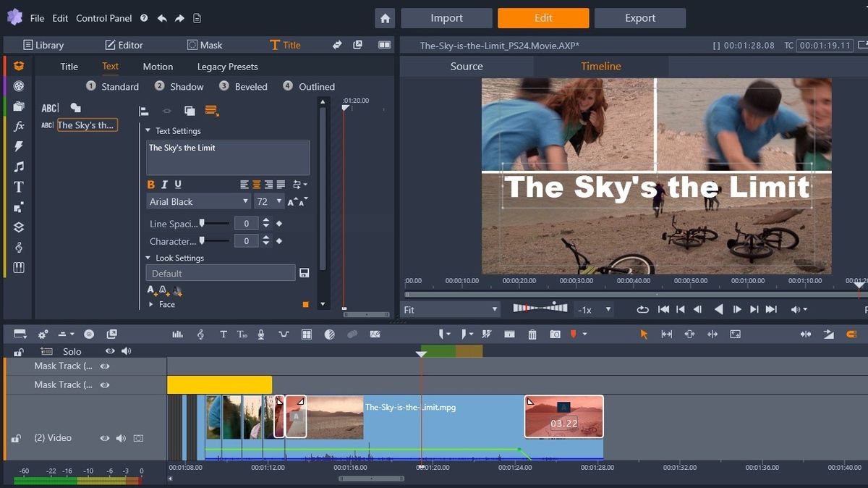The image size is (868, 488).
Task: Open the Fit zoom dropdown under the preview
Action: pos(451,308)
